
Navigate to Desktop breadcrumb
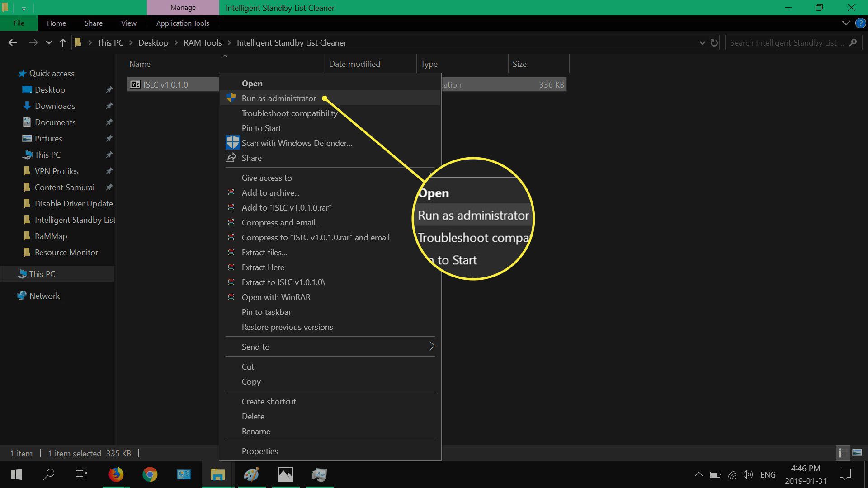[x=153, y=42]
